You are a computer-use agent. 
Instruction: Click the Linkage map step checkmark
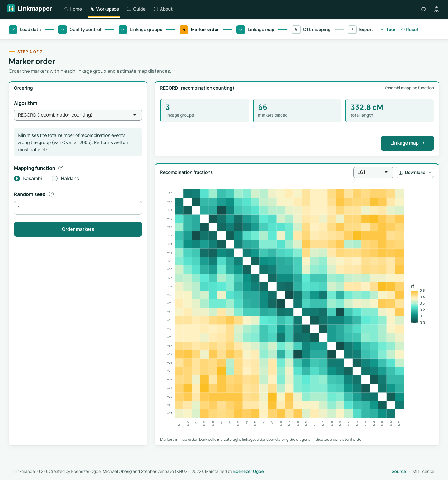tap(241, 30)
